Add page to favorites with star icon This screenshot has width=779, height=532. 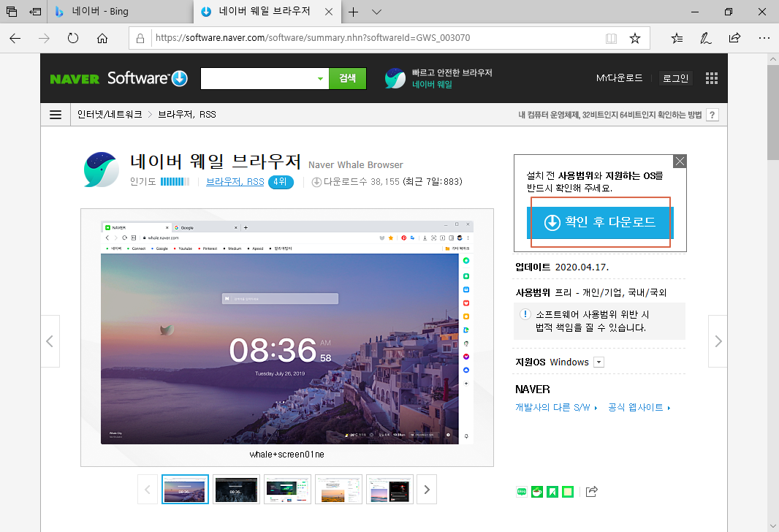[635, 38]
